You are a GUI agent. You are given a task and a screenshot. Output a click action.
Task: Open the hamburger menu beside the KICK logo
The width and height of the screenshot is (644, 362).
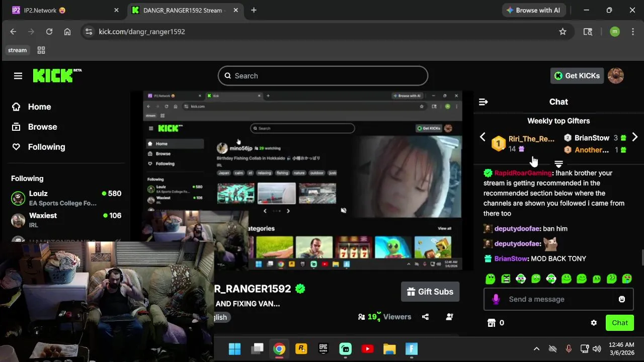(x=18, y=76)
